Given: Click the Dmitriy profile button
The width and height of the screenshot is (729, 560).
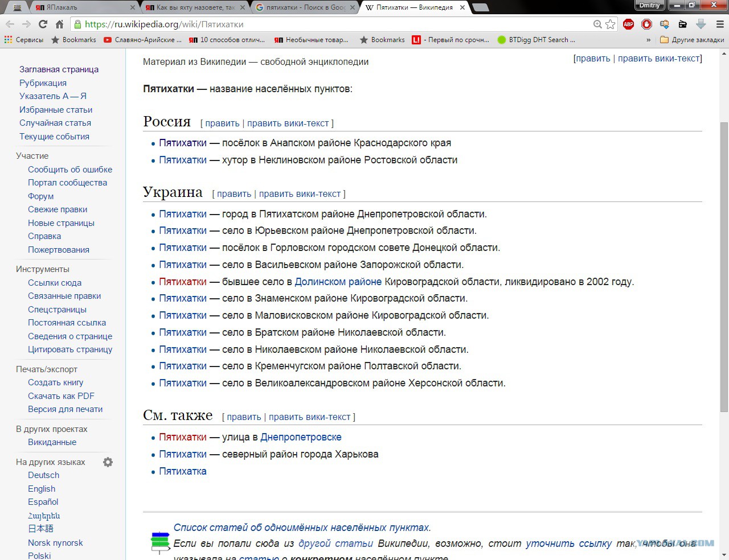Looking at the screenshot, I should click(649, 5).
